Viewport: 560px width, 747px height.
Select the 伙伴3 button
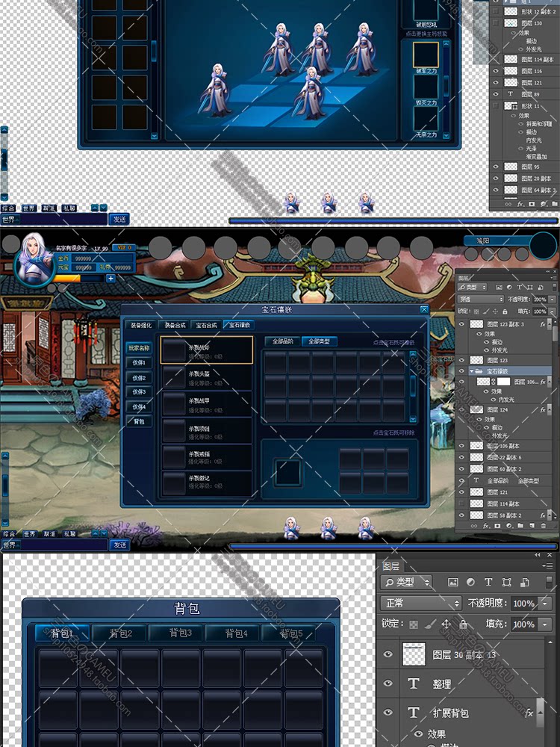[x=139, y=392]
